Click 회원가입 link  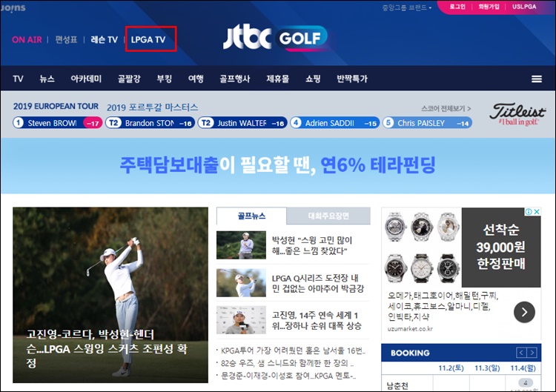click(489, 7)
